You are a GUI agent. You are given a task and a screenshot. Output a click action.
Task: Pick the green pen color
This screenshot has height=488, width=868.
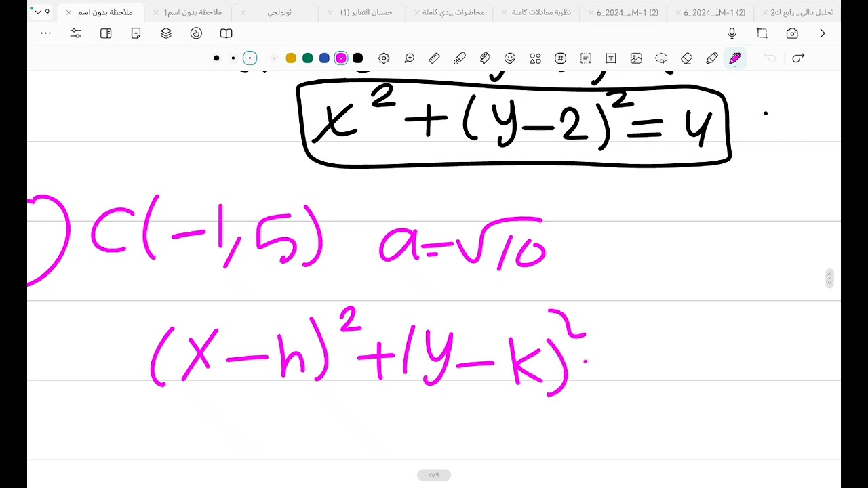coord(307,58)
